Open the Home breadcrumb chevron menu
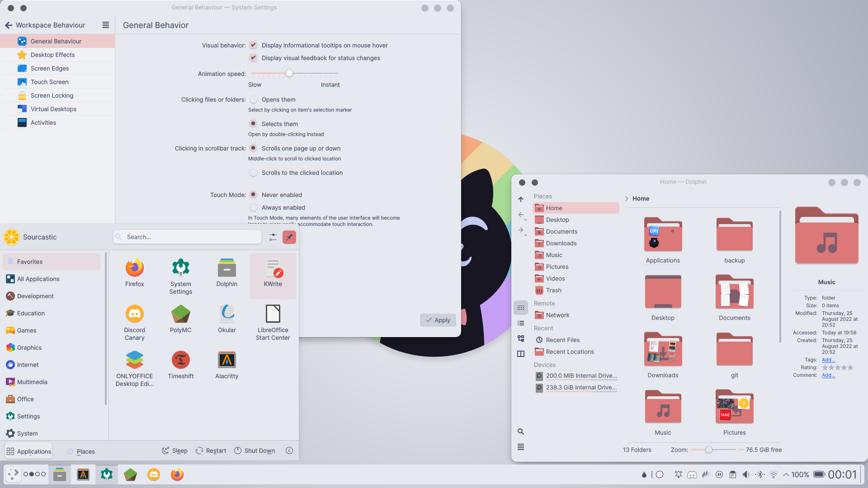Viewport: 868px width, 488px height. click(x=627, y=198)
